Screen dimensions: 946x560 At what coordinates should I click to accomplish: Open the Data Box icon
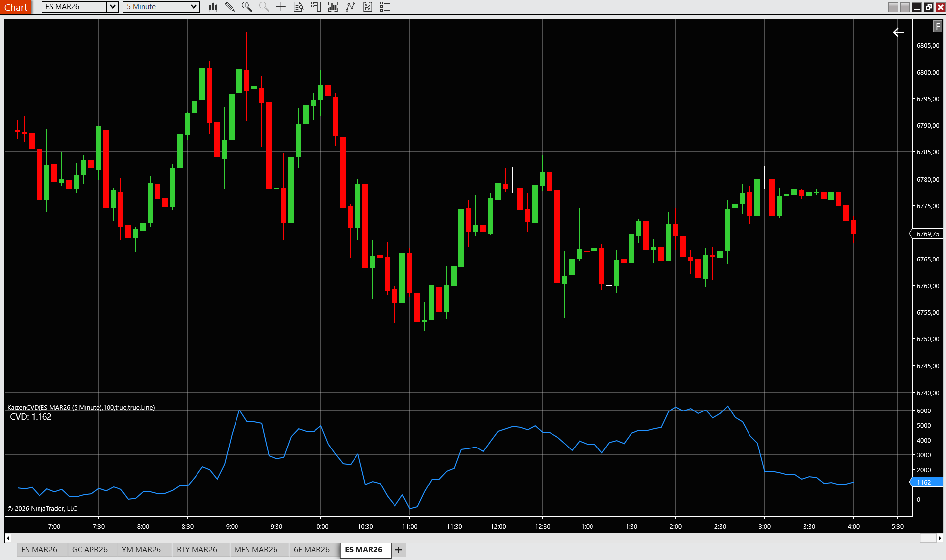(298, 7)
